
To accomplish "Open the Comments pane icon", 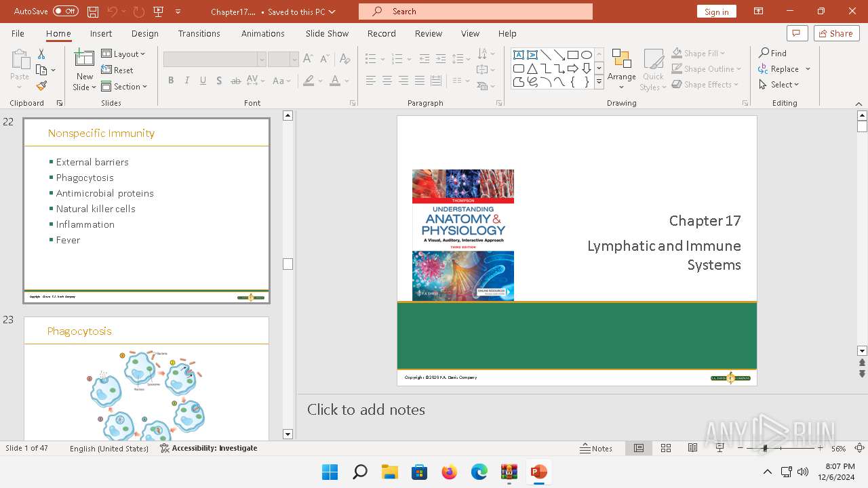I will point(796,33).
